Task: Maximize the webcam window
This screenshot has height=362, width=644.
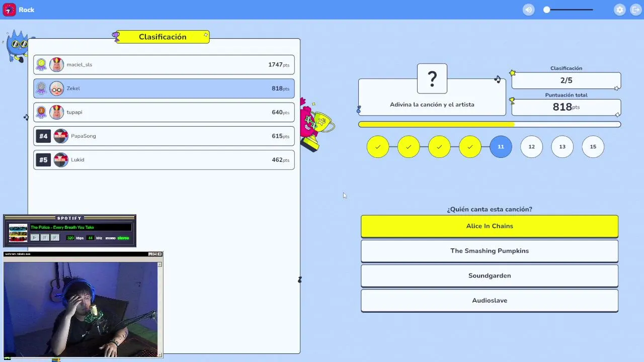Action: click(x=155, y=254)
